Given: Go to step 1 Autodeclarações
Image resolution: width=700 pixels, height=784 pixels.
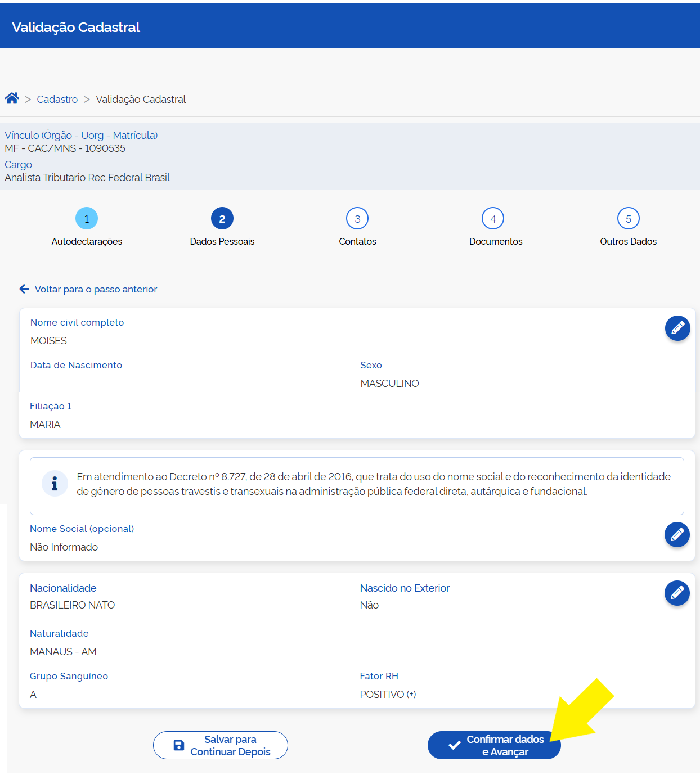Looking at the screenshot, I should click(87, 219).
